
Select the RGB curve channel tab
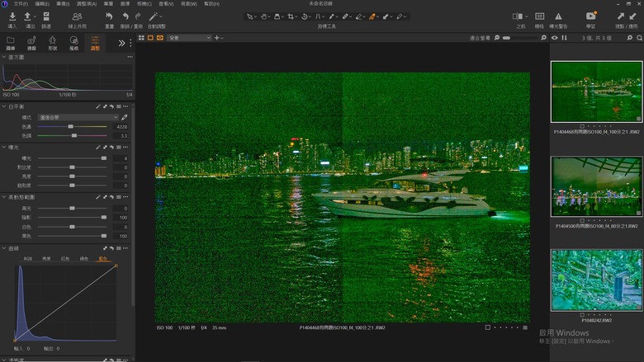coord(28,259)
